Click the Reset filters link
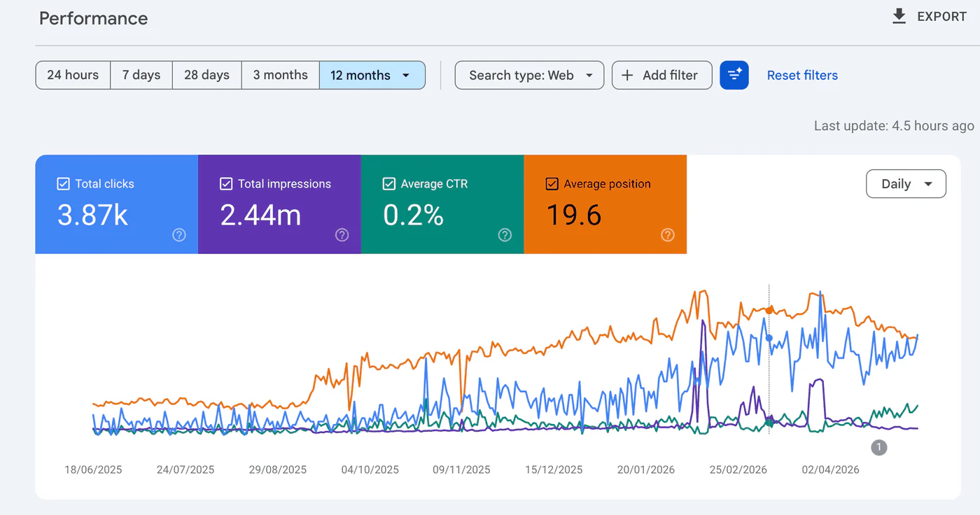Image resolution: width=980 pixels, height=515 pixels. (802, 75)
